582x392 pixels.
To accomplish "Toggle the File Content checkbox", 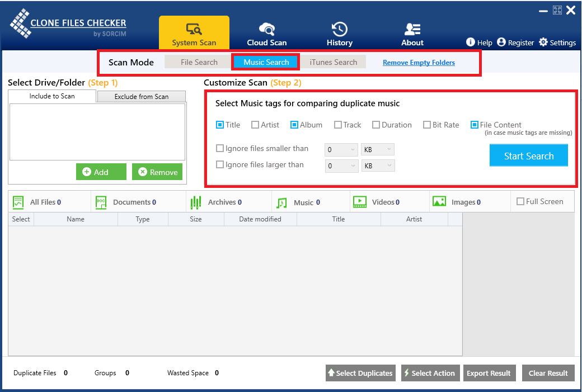I will (x=475, y=125).
